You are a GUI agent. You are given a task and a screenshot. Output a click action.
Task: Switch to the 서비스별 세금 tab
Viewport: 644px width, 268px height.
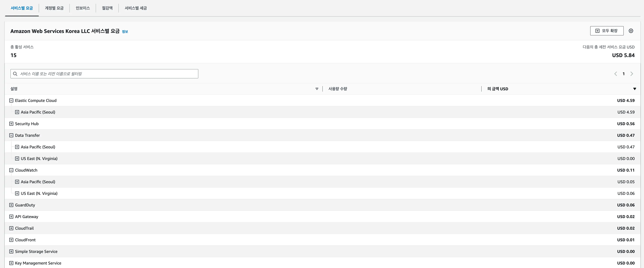(x=136, y=8)
